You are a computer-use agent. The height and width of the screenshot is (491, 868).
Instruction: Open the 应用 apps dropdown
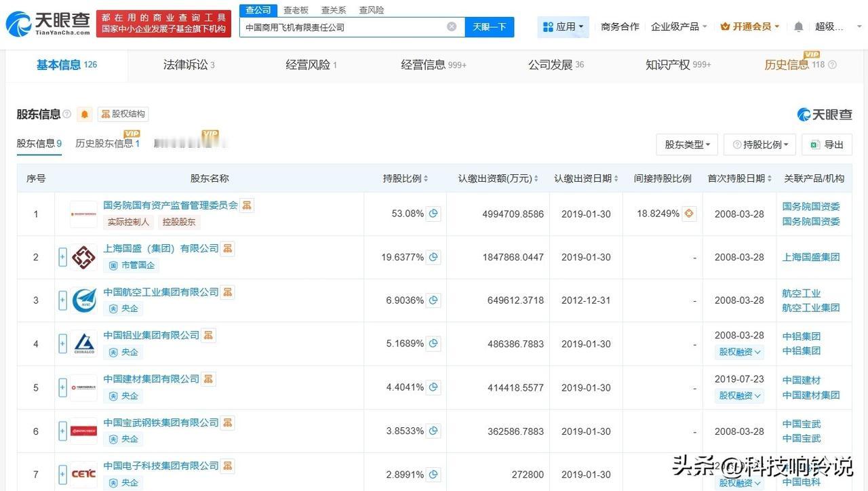[x=564, y=26]
